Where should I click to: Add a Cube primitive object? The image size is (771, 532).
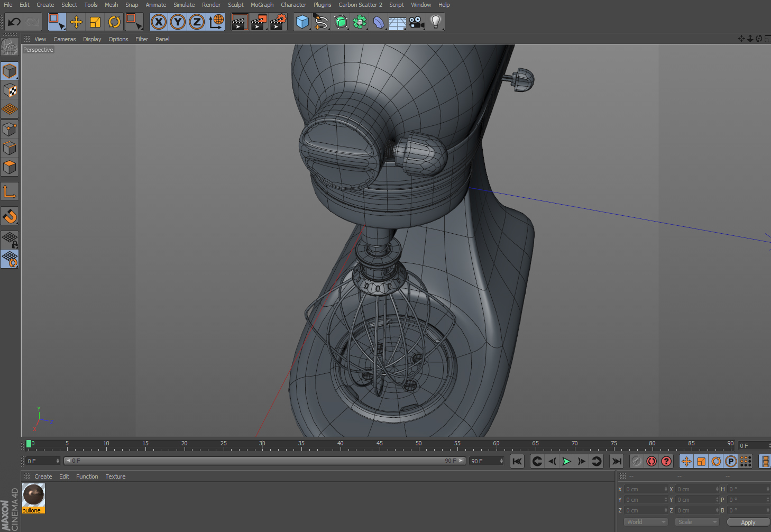302,22
